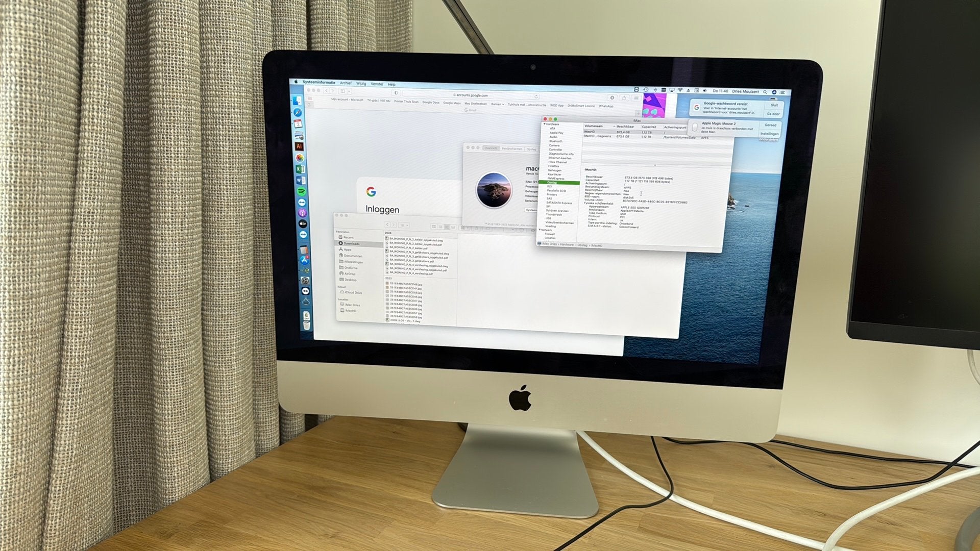
Task: Click the Finder window back arrow
Action: tap(387, 224)
